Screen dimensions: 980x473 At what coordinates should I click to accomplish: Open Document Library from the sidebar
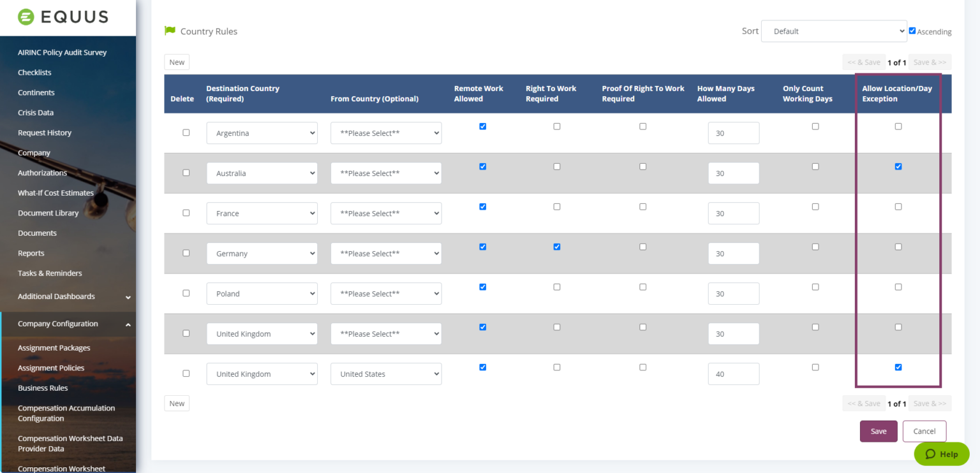point(48,213)
